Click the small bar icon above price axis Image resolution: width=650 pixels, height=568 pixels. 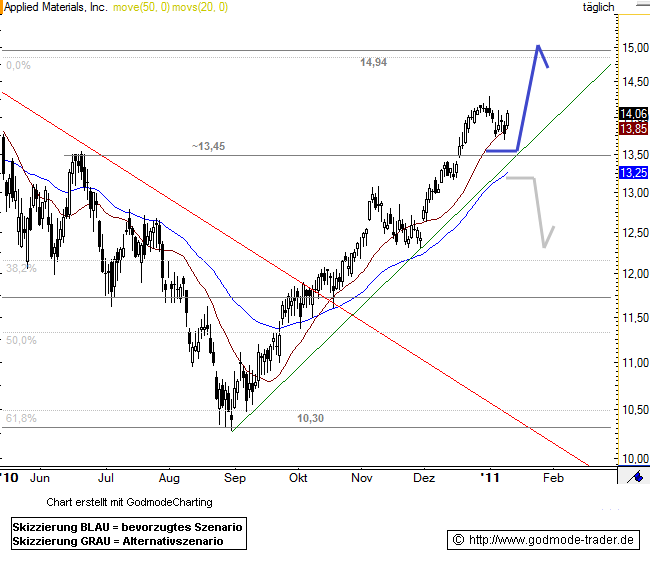[632, 8]
